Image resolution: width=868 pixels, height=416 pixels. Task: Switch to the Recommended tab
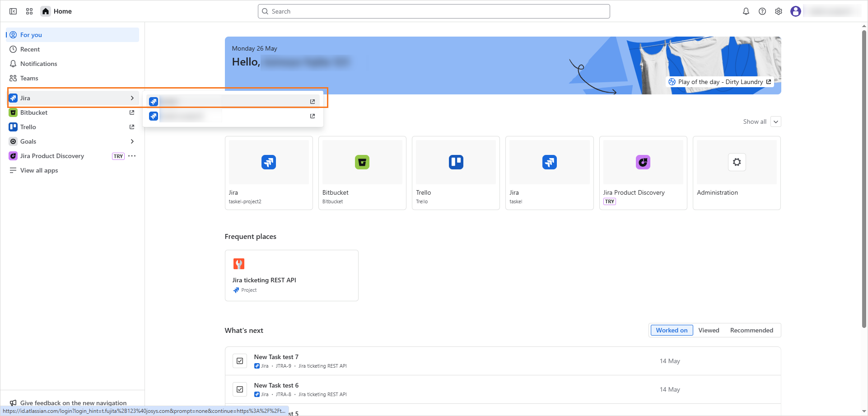click(x=751, y=330)
